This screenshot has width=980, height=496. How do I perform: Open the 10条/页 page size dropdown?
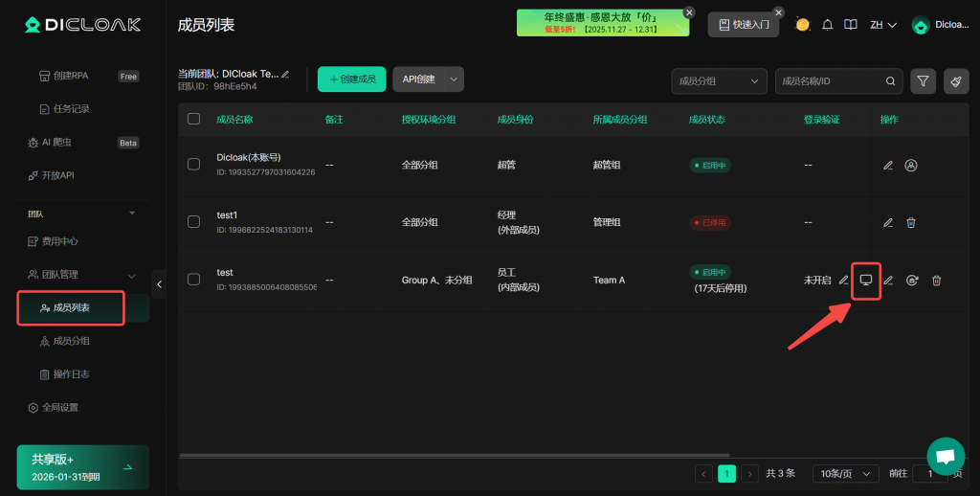(x=845, y=473)
